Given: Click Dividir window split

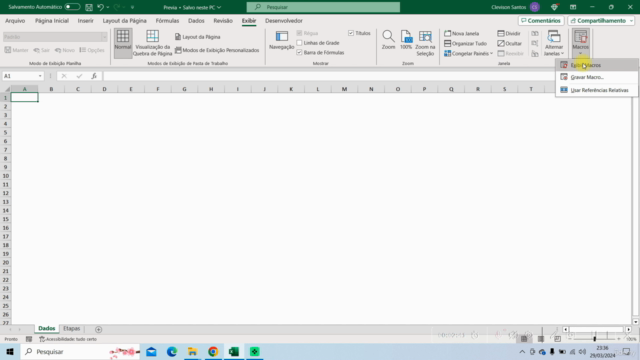Looking at the screenshot, I should point(509,33).
